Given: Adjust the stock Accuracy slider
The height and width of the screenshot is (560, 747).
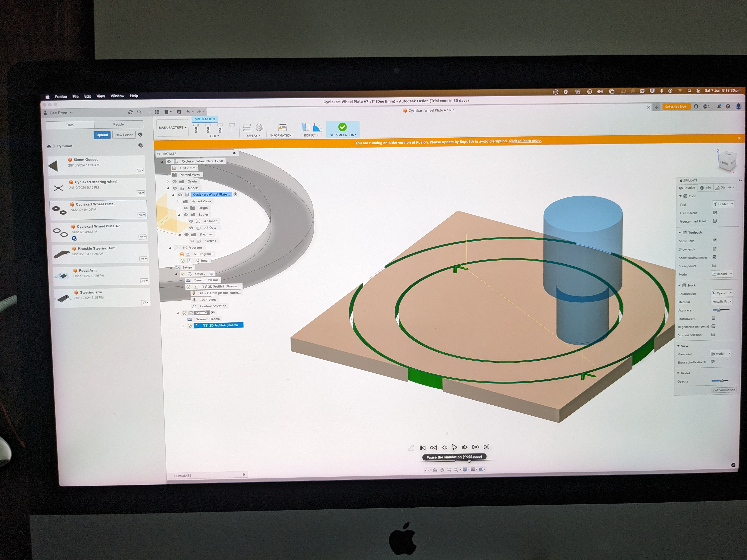Looking at the screenshot, I should click(x=719, y=310).
